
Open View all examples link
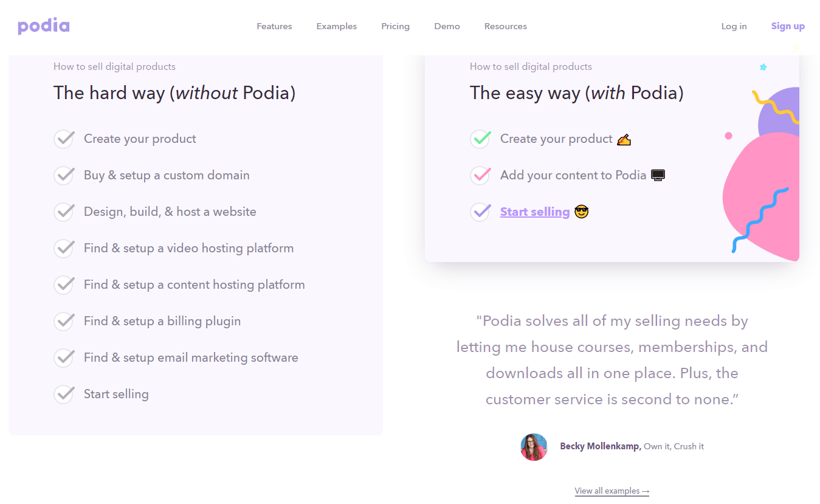612,491
